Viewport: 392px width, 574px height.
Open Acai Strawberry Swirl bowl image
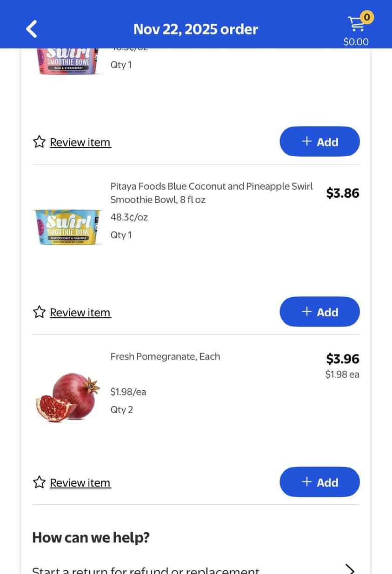click(x=68, y=61)
